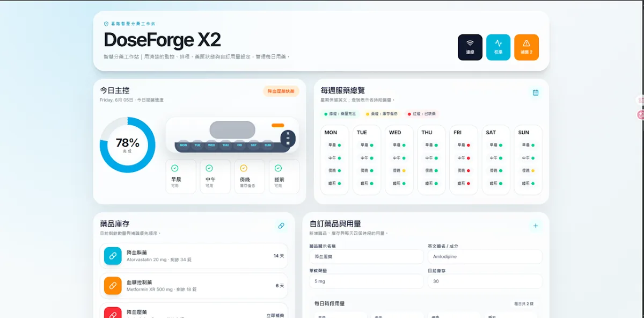Select the 早晨 morning status card
This screenshot has width=644, height=318.
pos(181,176)
